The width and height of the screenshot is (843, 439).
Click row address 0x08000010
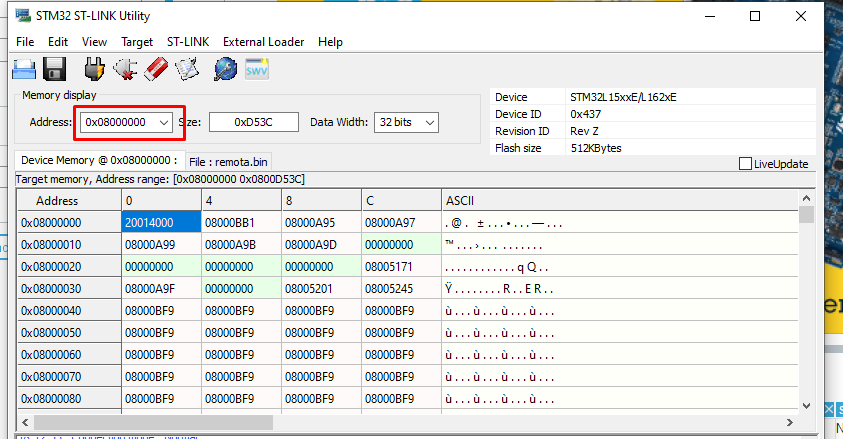(69, 244)
